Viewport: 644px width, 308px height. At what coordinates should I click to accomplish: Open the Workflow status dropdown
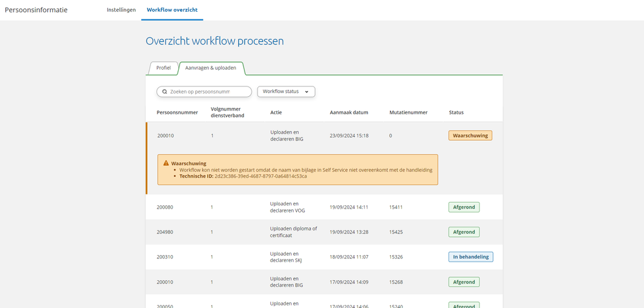tap(286, 92)
